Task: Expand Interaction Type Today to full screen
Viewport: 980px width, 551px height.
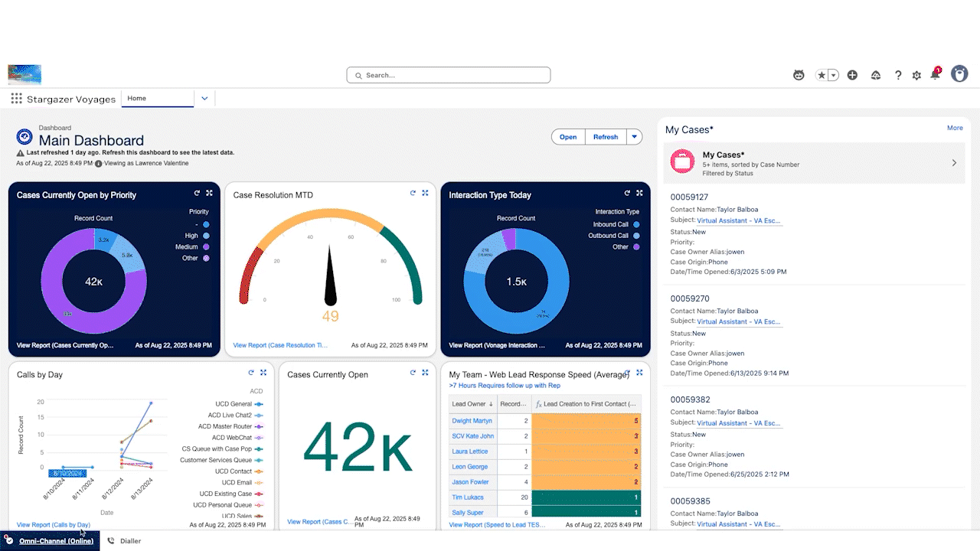Action: pyautogui.click(x=639, y=194)
